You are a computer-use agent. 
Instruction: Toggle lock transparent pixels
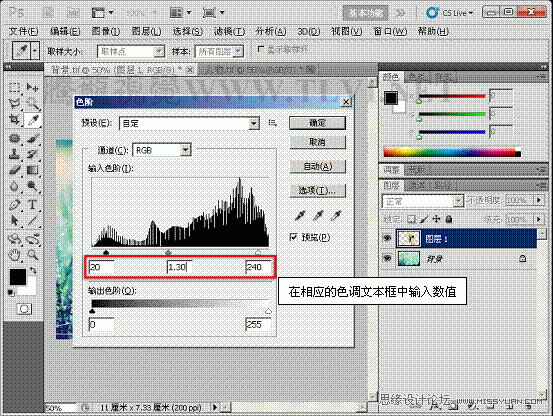411,219
